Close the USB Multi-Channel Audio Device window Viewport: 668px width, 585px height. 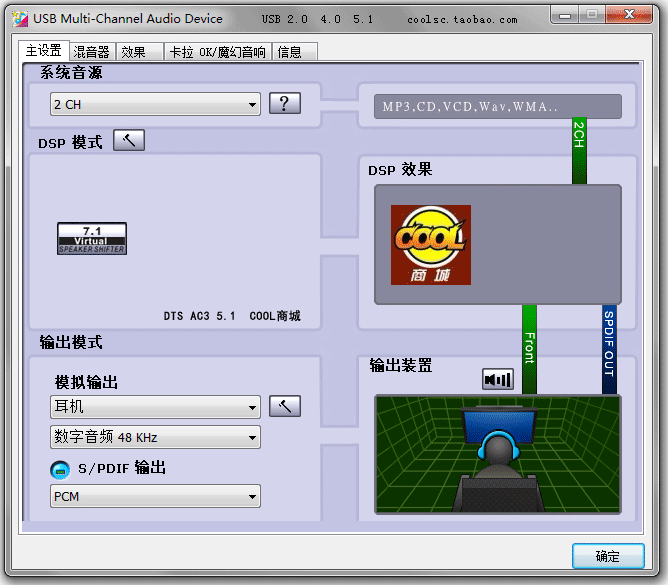tap(629, 15)
